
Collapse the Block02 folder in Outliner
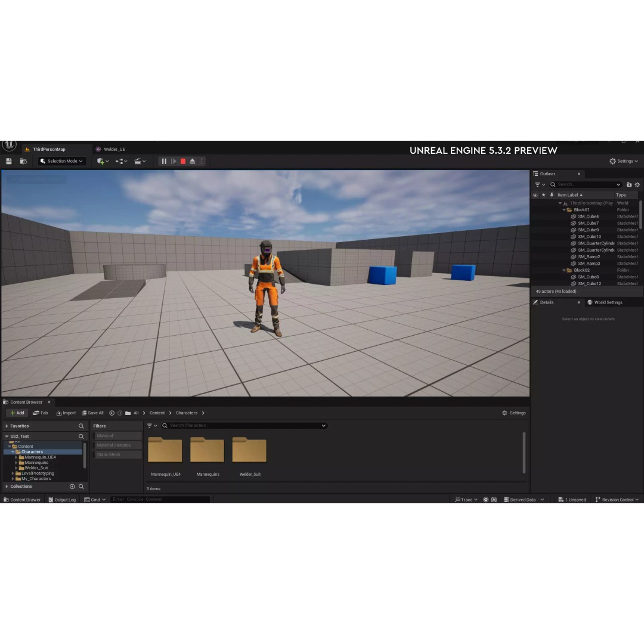tap(564, 271)
